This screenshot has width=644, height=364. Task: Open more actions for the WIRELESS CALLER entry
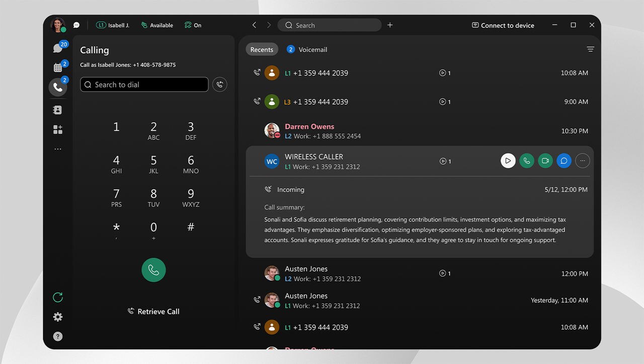[582, 160]
